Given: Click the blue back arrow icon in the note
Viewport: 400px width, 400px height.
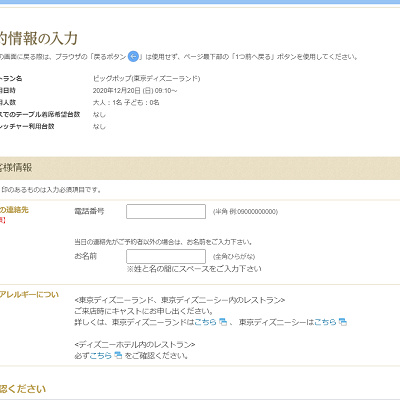Looking at the screenshot, I should coord(133,56).
